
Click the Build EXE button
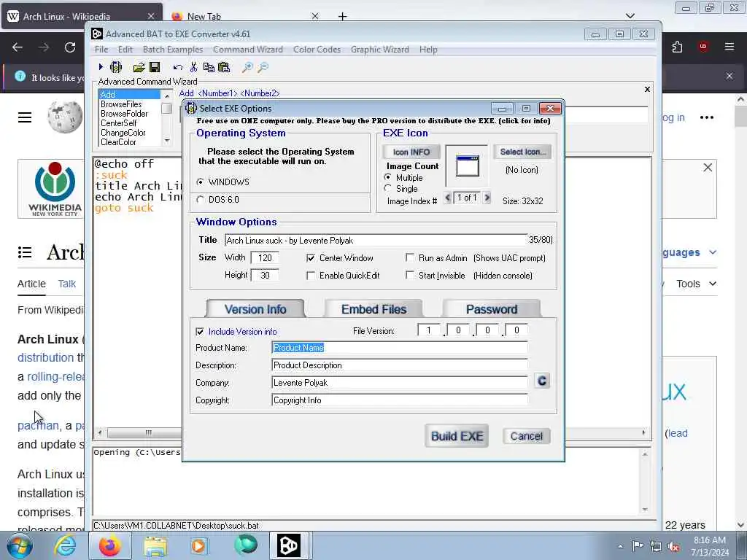pos(457,436)
